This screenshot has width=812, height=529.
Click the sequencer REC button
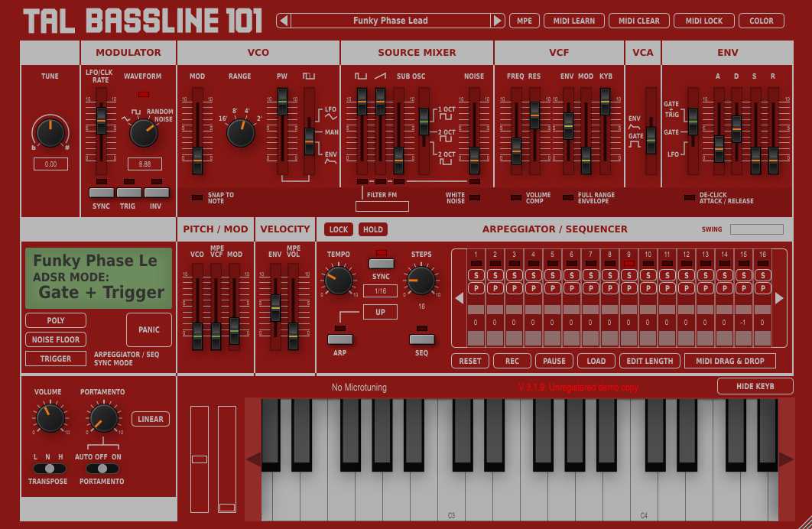[512, 361]
